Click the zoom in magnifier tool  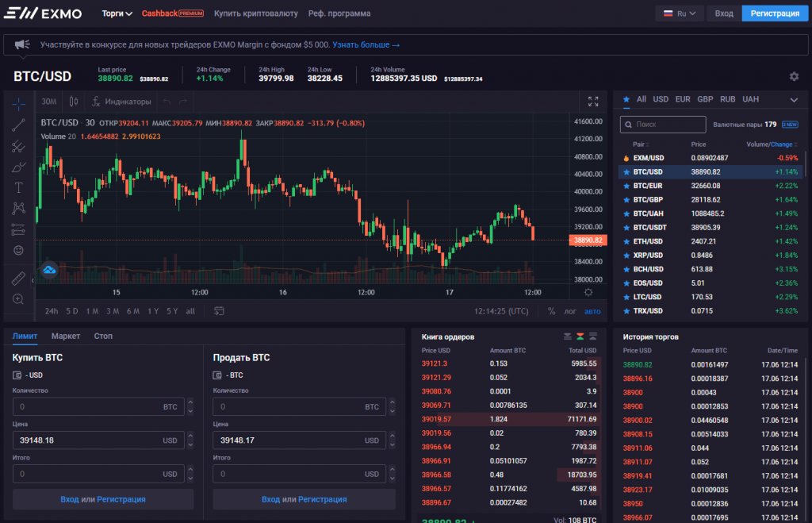[x=19, y=298]
